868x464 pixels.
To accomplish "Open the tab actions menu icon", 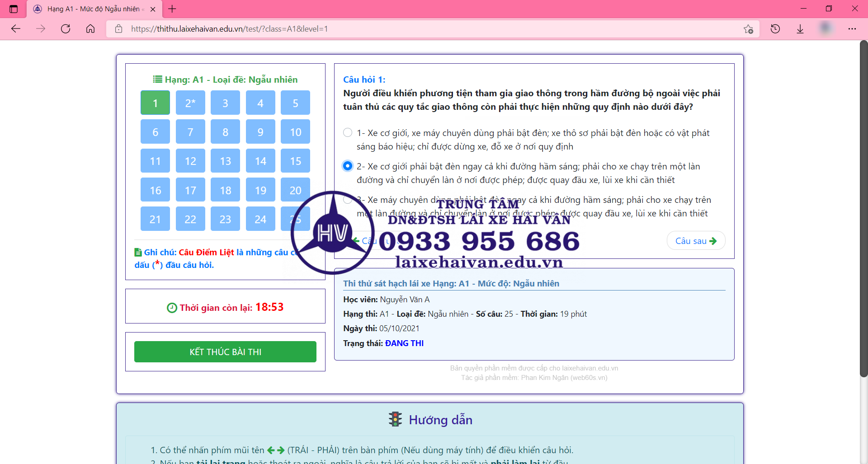I will 14,9.
